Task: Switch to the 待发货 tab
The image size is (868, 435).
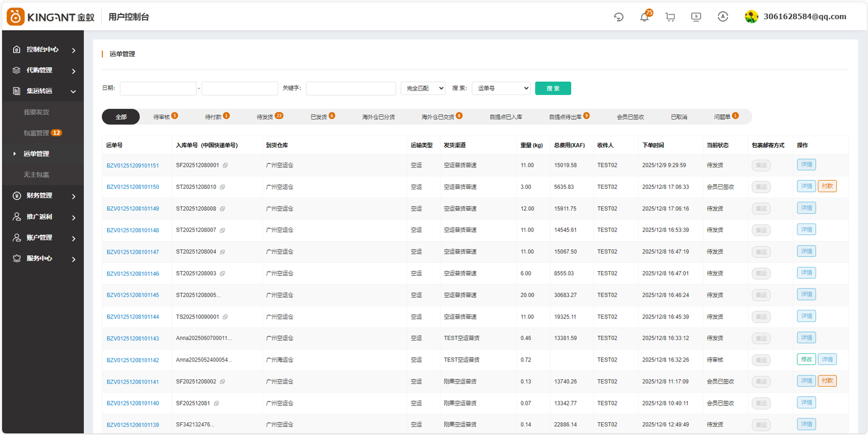Action: click(x=264, y=117)
